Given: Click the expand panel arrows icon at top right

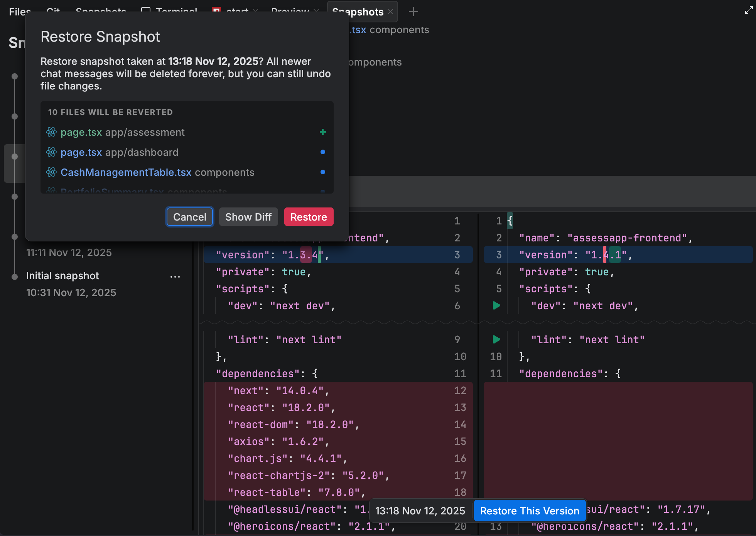Looking at the screenshot, I should (749, 10).
